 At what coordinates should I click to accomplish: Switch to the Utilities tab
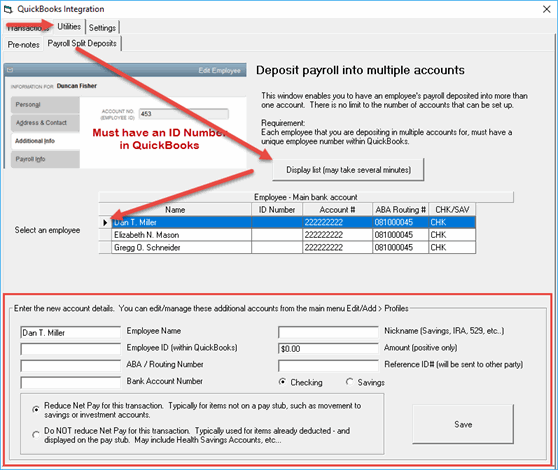pyautogui.click(x=69, y=27)
